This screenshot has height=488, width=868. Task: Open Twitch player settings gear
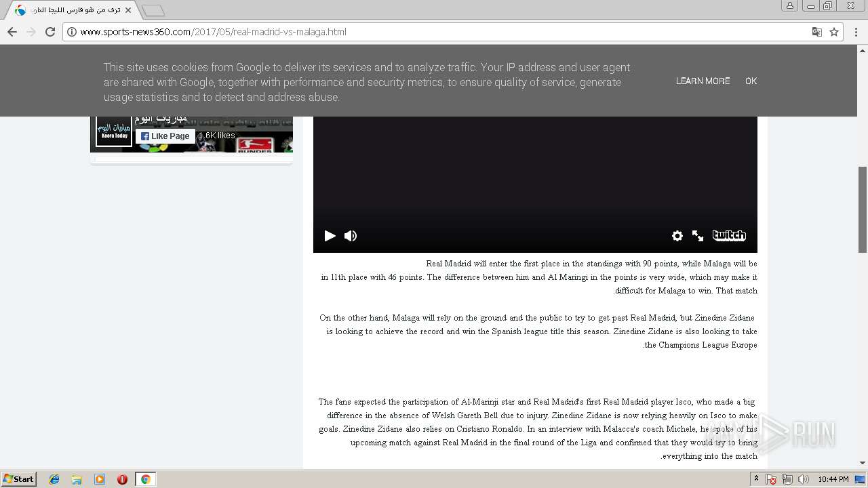coord(677,236)
